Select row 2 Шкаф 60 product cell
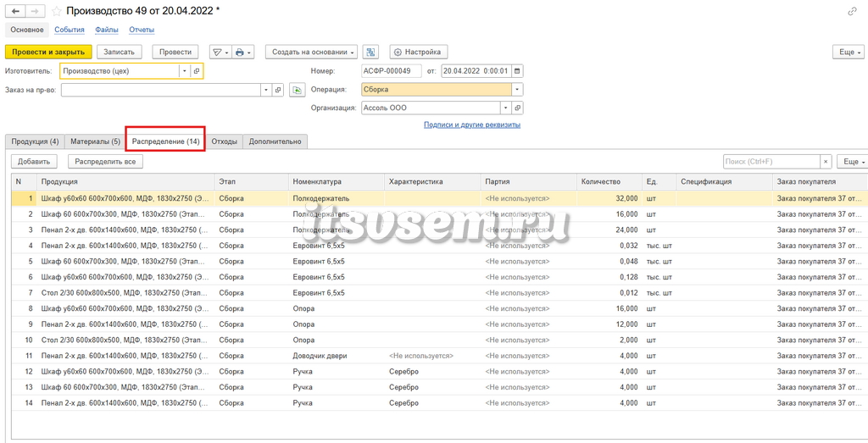This screenshot has width=868, height=443. (x=125, y=214)
